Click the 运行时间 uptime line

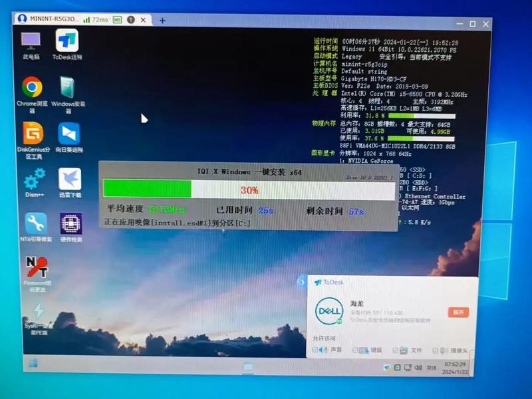(x=386, y=42)
